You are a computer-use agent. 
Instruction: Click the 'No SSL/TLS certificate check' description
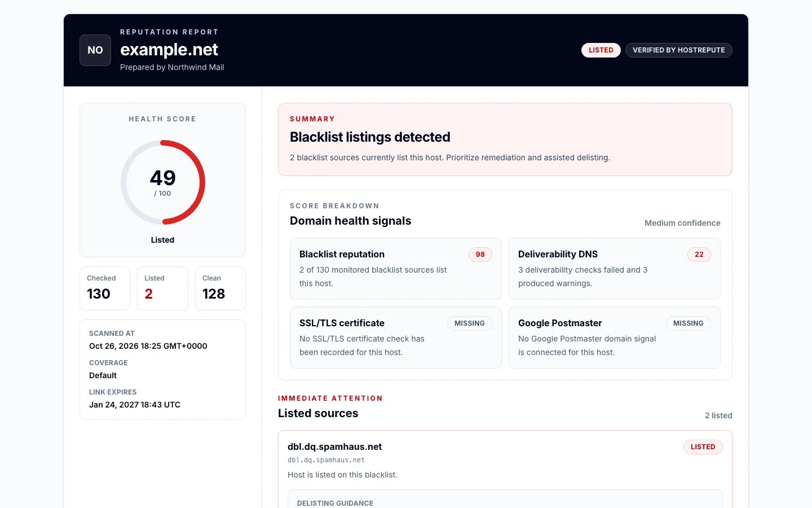click(x=362, y=345)
